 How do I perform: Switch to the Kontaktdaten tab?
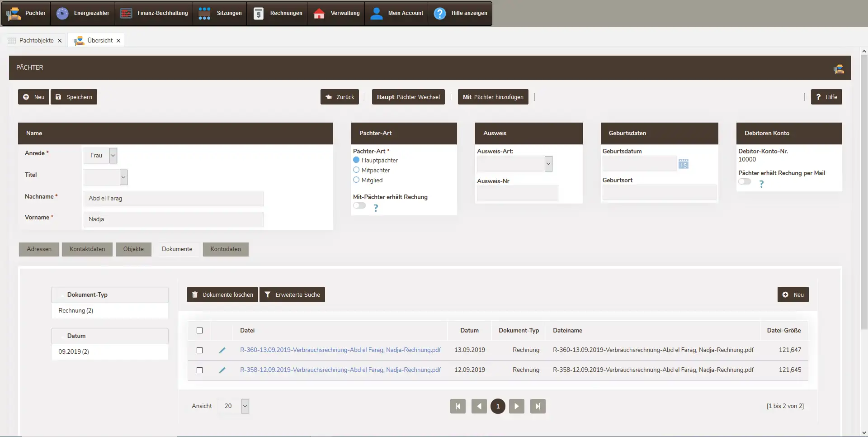point(87,249)
